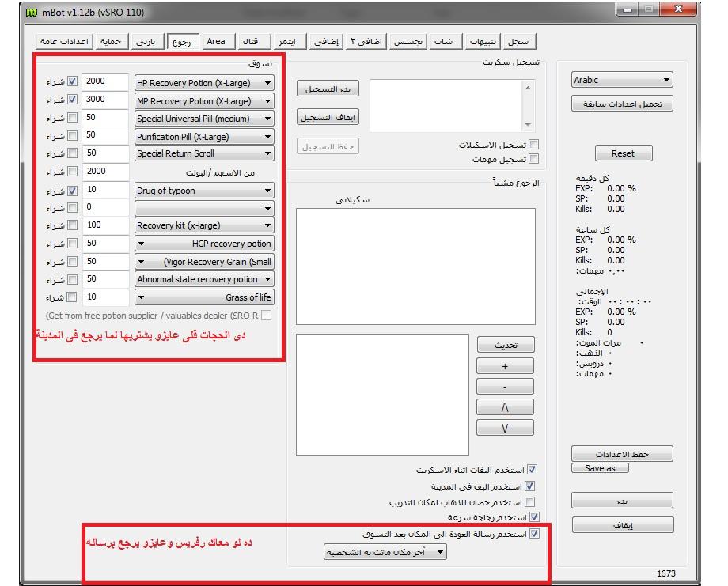This screenshot has width=728, height=586.
Task: Click the إيقاف stop button
Action: tap(623, 525)
